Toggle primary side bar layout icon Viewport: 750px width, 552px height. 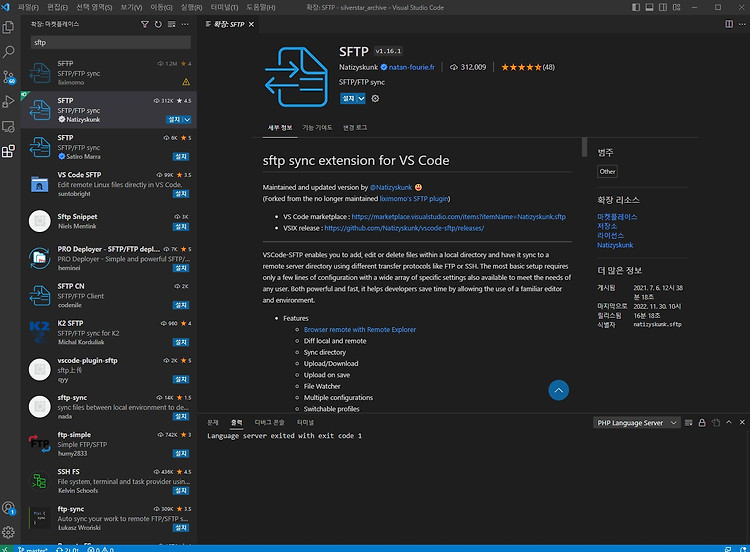pyautogui.click(x=636, y=7)
